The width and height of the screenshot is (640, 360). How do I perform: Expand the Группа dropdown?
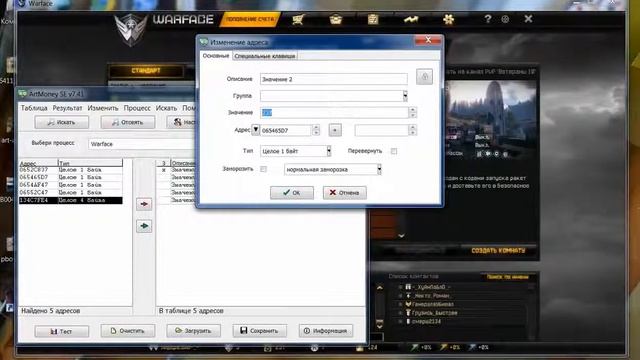tap(405, 96)
